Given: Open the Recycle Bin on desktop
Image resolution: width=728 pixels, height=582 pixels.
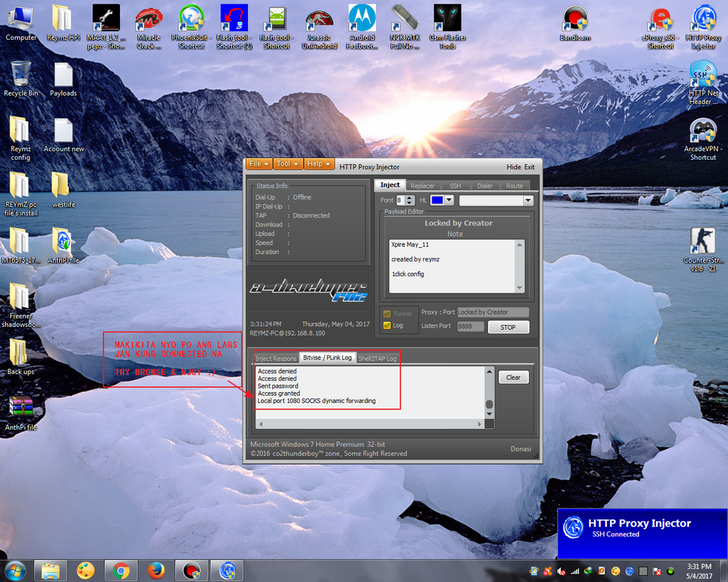Looking at the screenshot, I should tap(21, 75).
